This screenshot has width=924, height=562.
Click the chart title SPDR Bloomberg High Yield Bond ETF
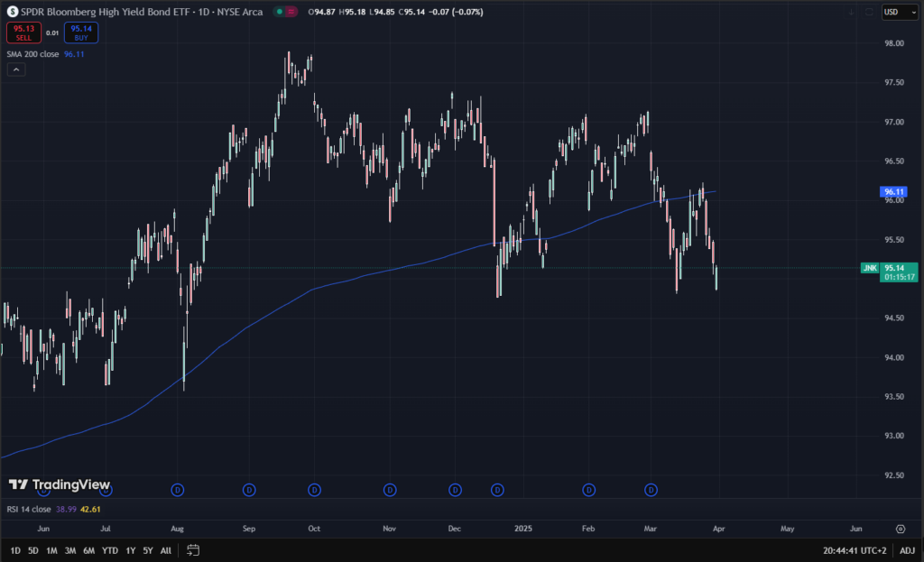coord(105,12)
